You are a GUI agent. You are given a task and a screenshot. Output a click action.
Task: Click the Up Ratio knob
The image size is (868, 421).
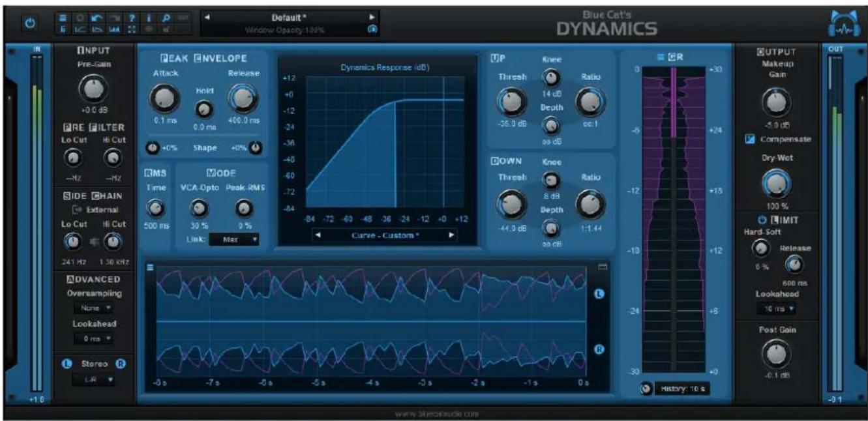point(590,101)
